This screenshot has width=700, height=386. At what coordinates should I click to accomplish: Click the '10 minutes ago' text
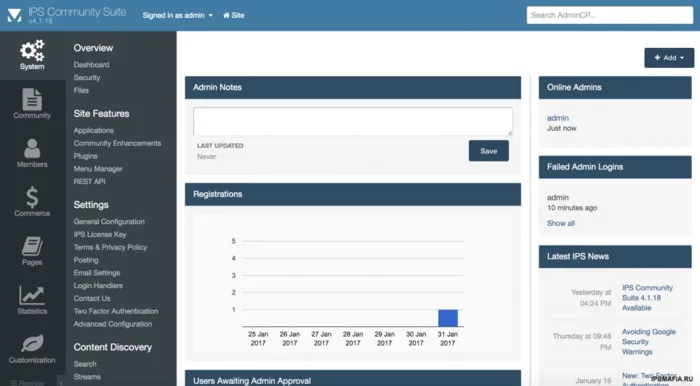tap(572, 208)
